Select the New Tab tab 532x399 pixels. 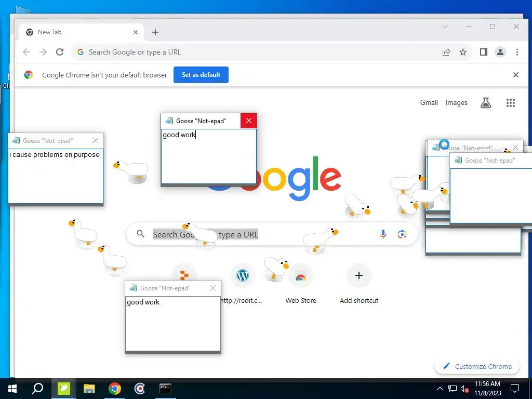(82, 32)
